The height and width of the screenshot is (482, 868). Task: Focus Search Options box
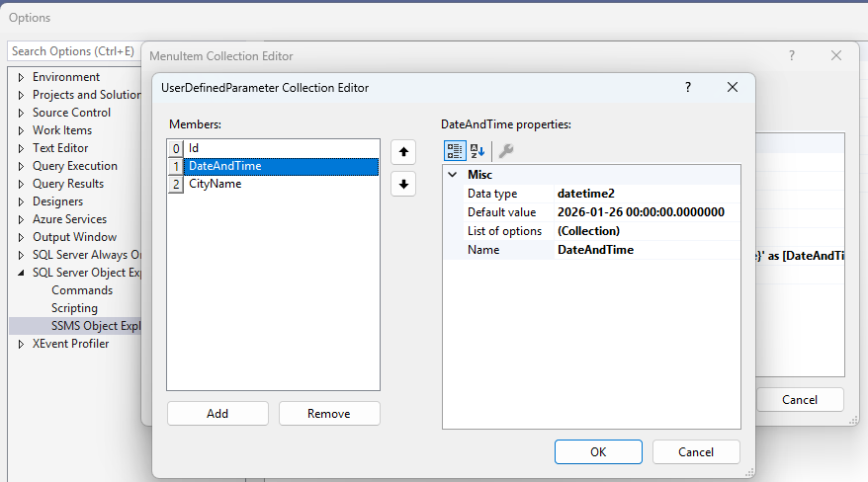point(73,51)
